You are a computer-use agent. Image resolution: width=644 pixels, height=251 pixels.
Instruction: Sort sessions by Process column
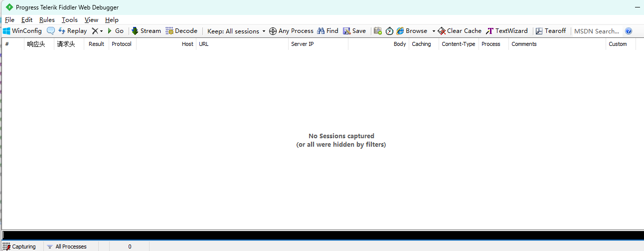pyautogui.click(x=493, y=44)
